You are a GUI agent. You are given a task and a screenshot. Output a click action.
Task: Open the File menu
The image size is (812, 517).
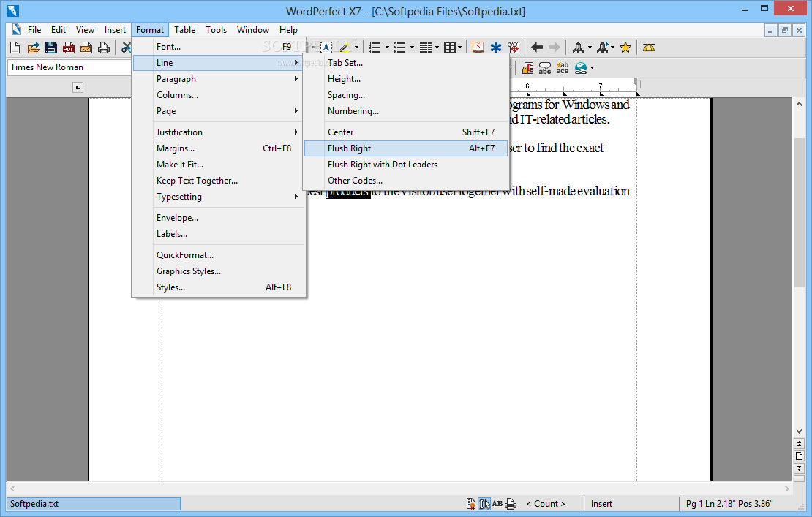[x=34, y=29]
